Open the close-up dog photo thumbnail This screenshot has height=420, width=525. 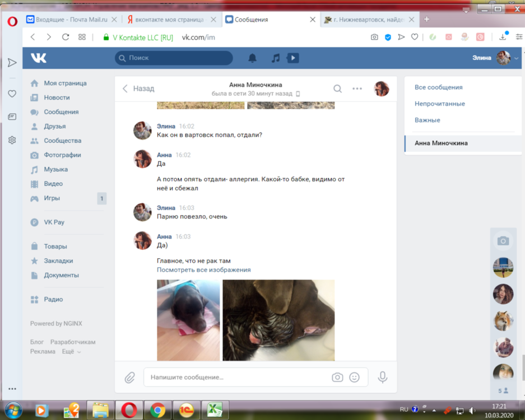pos(278,320)
